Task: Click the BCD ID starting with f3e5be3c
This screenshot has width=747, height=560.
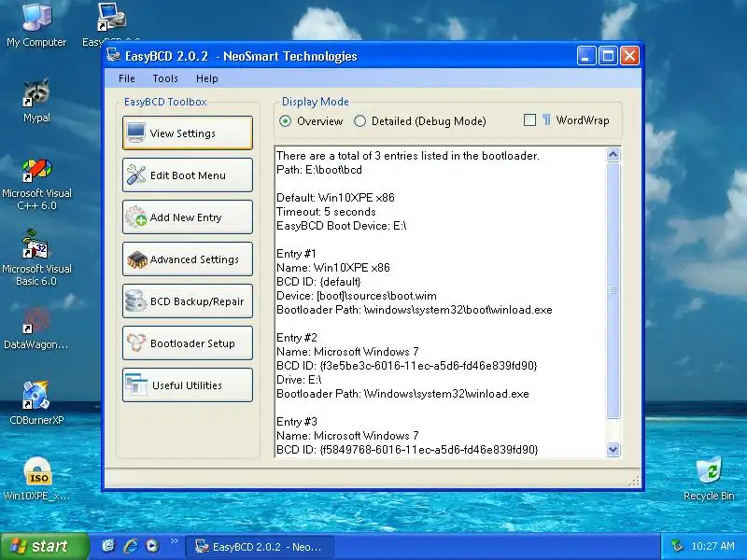Action: [406, 366]
